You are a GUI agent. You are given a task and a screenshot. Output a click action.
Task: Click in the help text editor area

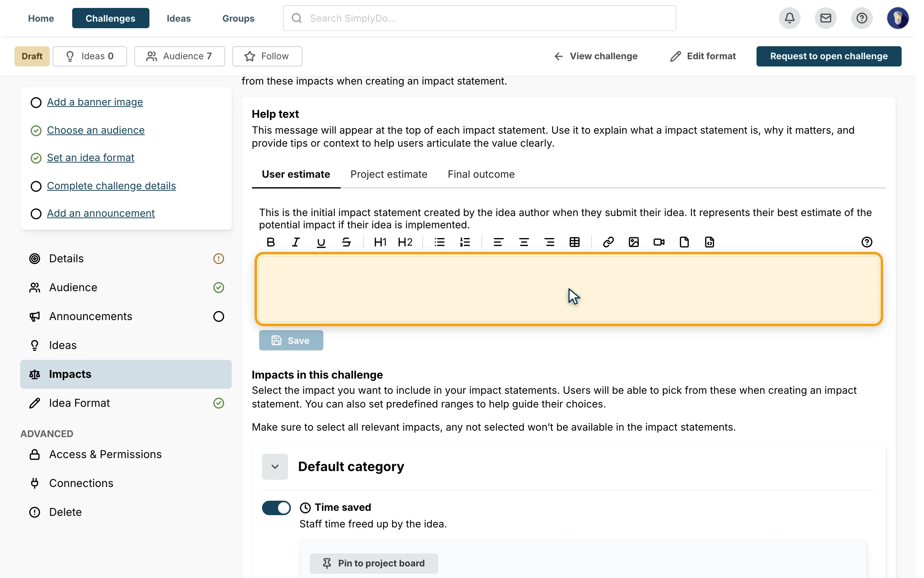(568, 289)
